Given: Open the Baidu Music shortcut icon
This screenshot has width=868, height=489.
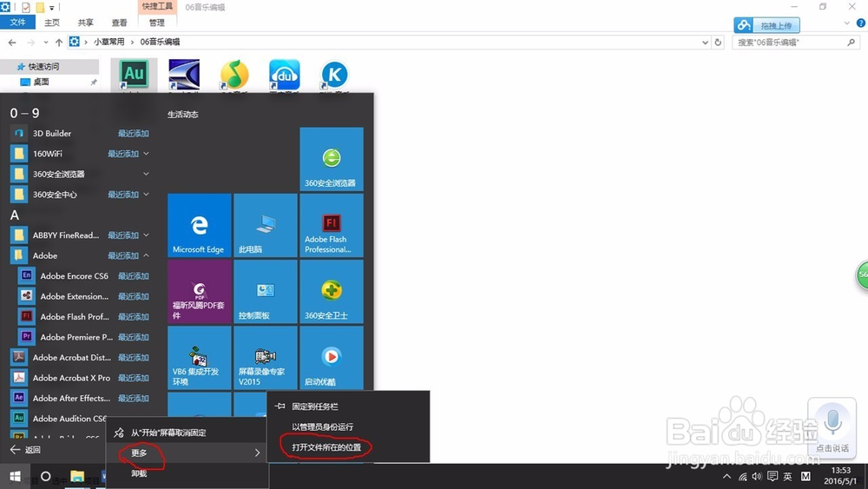Looking at the screenshot, I should (x=284, y=75).
